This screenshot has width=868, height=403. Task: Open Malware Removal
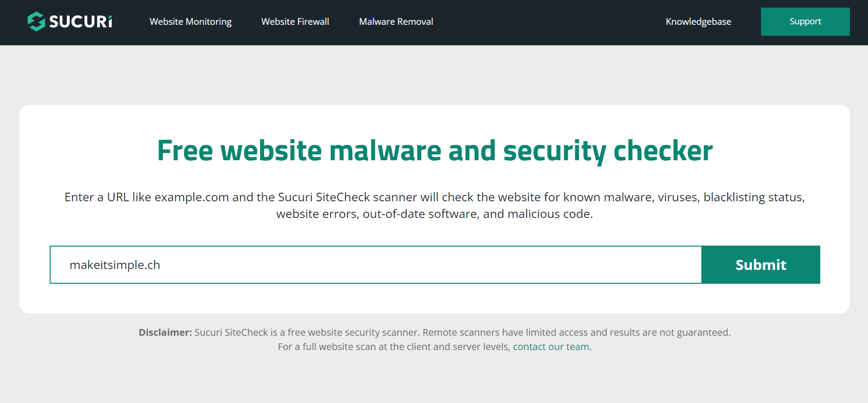pyautogui.click(x=396, y=21)
